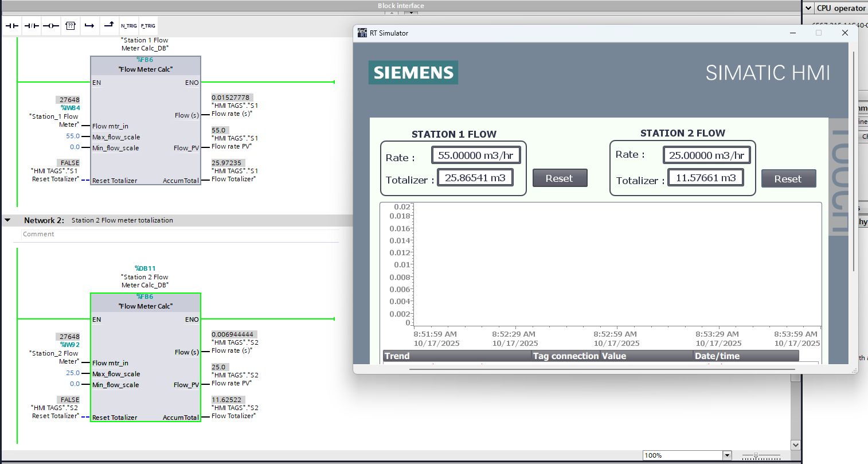
Task: Insert an empty box instruction
Action: [71, 26]
